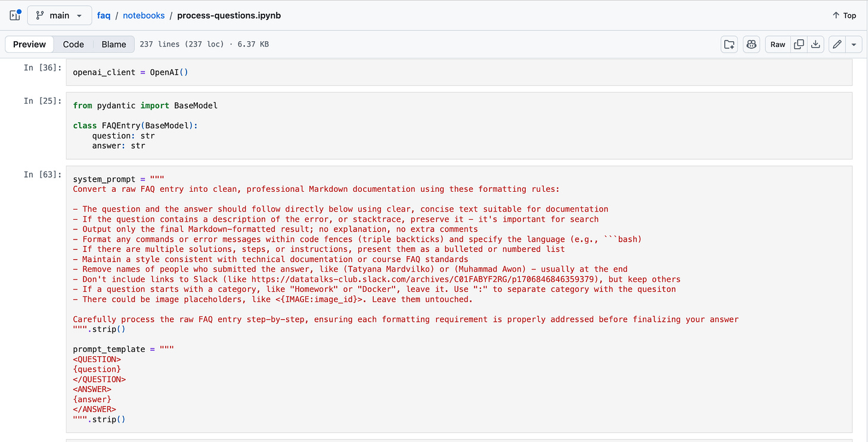The image size is (868, 442).
Task: Open Copilot chat for this file
Action: [x=752, y=44]
